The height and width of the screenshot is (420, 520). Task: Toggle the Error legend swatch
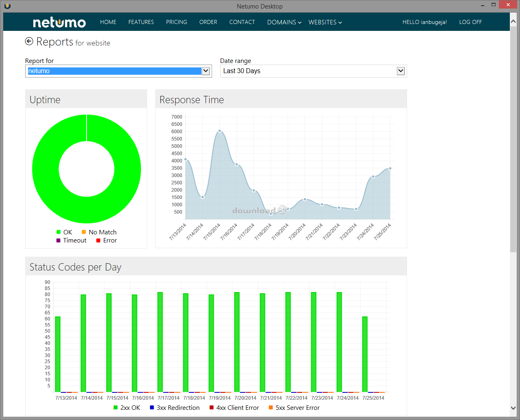(98, 240)
